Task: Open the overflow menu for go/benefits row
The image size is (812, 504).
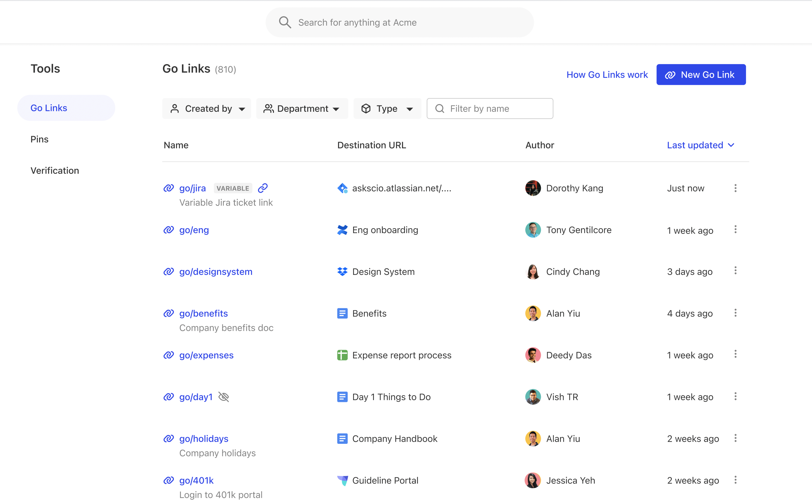Action: pyautogui.click(x=735, y=313)
